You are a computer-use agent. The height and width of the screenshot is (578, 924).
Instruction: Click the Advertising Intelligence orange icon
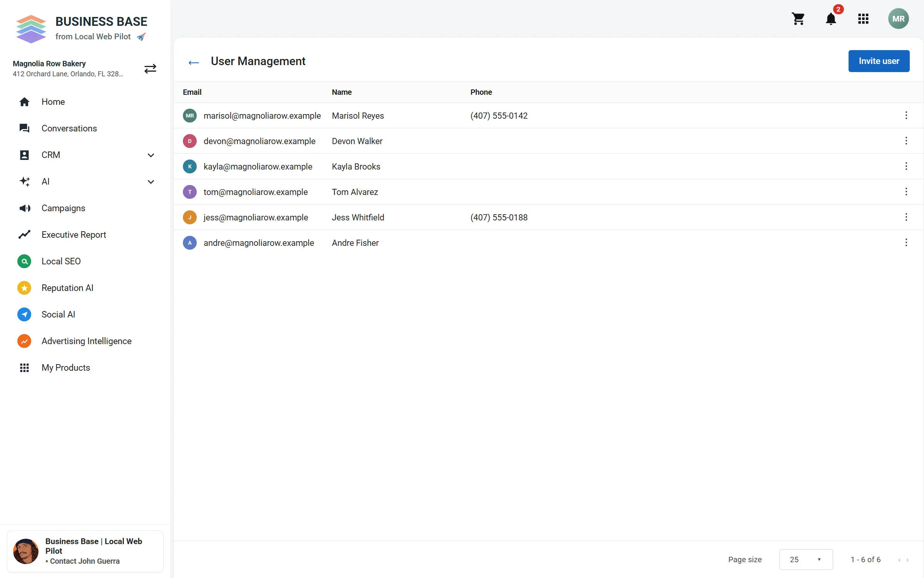(24, 341)
